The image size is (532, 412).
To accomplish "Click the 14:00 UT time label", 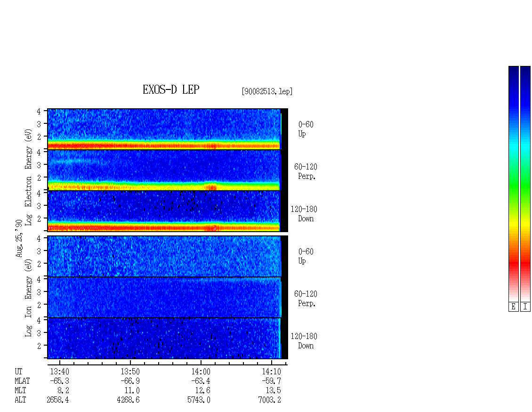I will click(201, 372).
